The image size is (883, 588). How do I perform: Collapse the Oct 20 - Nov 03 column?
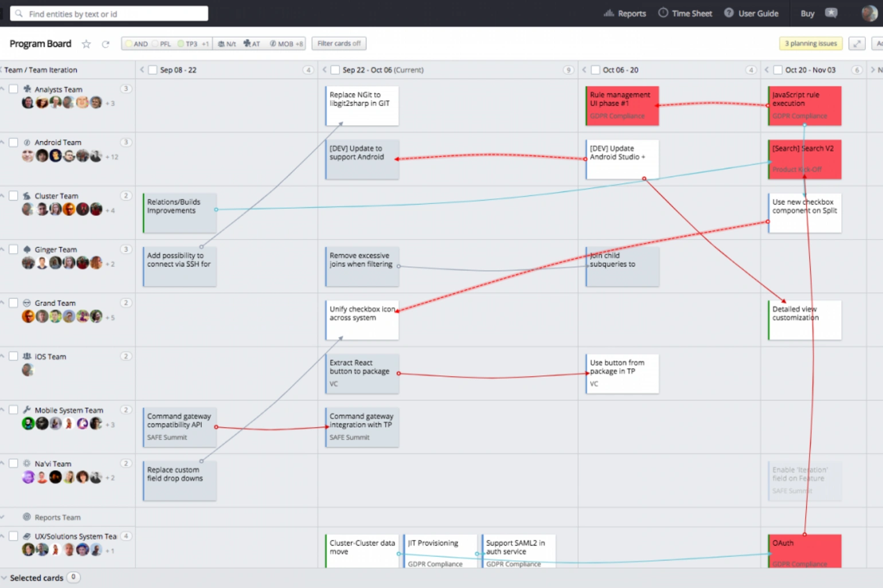point(767,70)
